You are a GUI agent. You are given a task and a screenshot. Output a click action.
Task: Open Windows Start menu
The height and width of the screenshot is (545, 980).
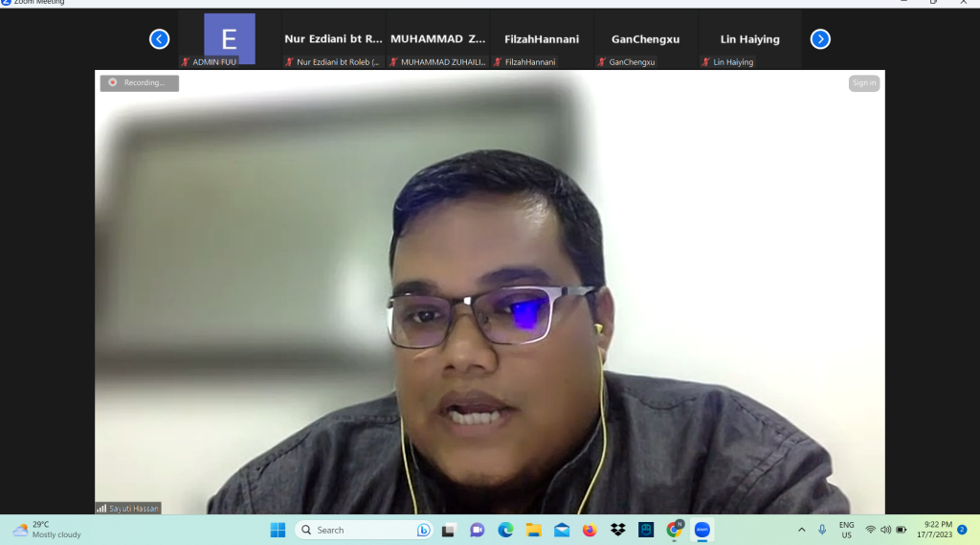coord(278,530)
